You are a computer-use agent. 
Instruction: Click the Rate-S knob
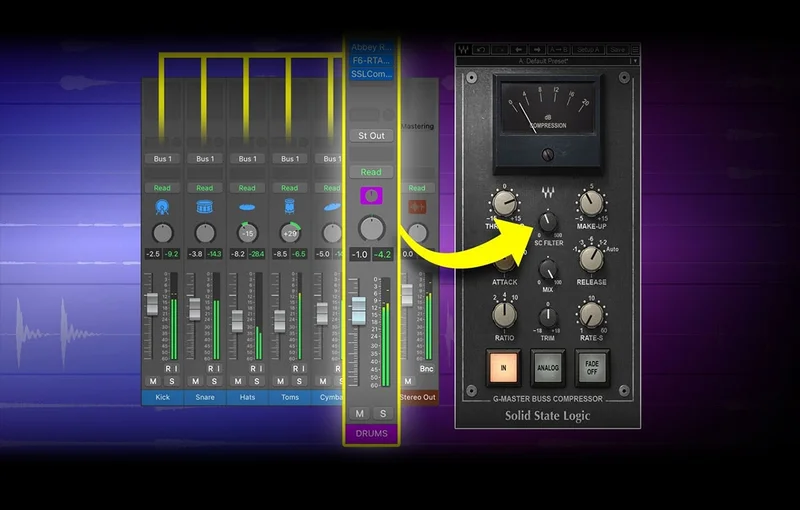point(591,315)
